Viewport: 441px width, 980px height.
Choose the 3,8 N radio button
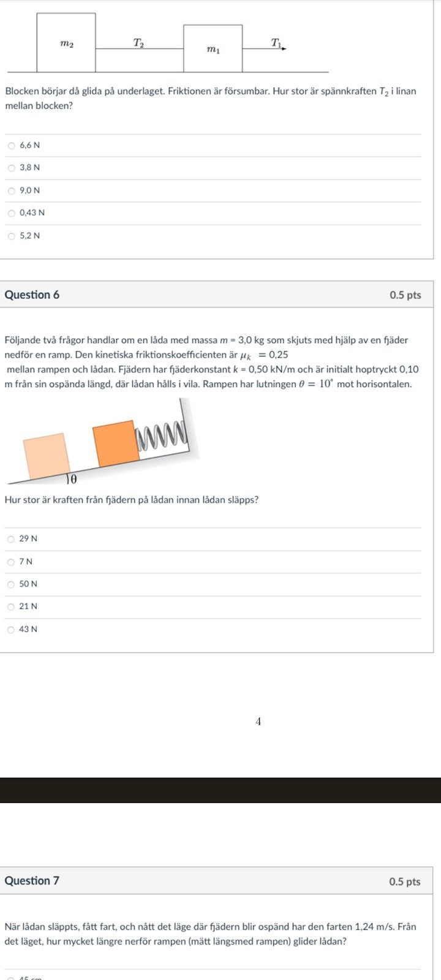tap(11, 168)
